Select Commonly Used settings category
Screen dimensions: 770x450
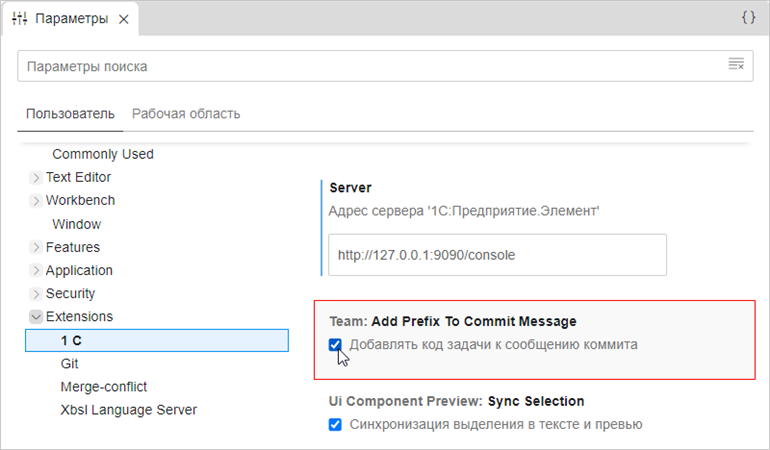(x=102, y=154)
